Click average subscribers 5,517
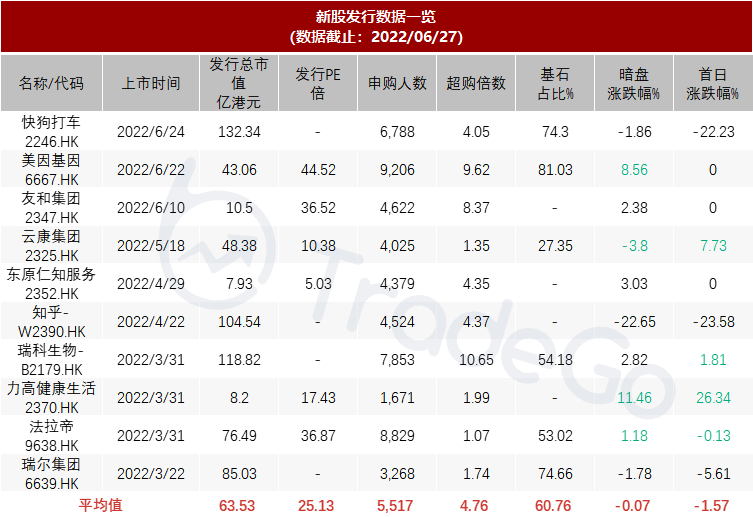This screenshot has height=517, width=753. click(x=395, y=505)
